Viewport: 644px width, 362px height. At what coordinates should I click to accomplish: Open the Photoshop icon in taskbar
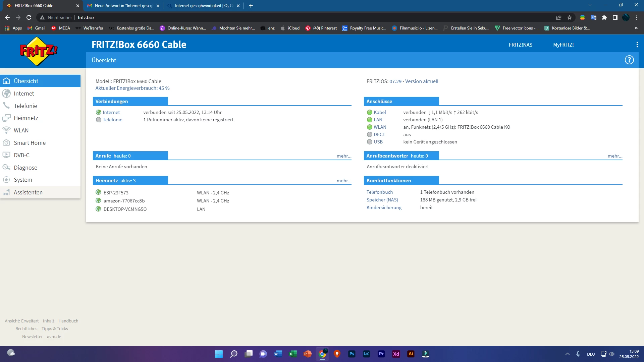[x=352, y=354]
